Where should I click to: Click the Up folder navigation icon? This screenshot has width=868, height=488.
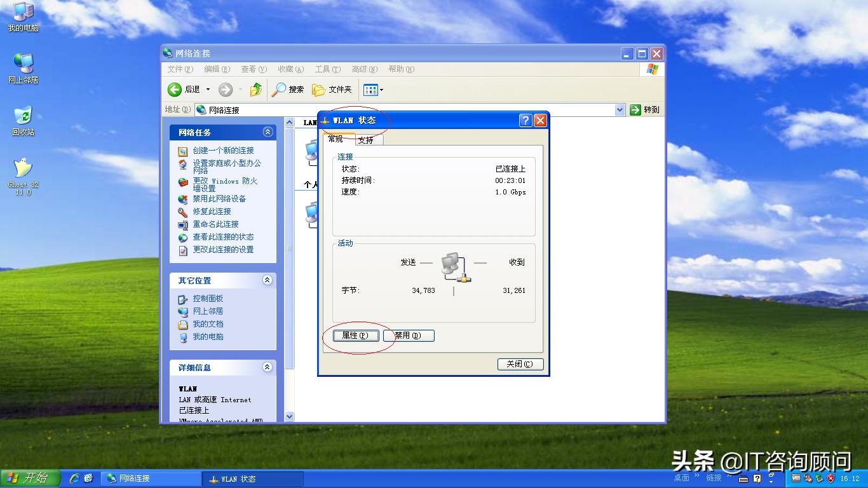point(256,89)
